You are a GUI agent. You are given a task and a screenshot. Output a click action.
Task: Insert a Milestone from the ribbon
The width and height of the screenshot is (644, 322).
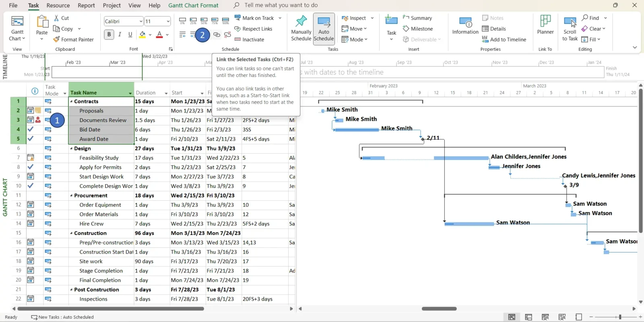406,29
